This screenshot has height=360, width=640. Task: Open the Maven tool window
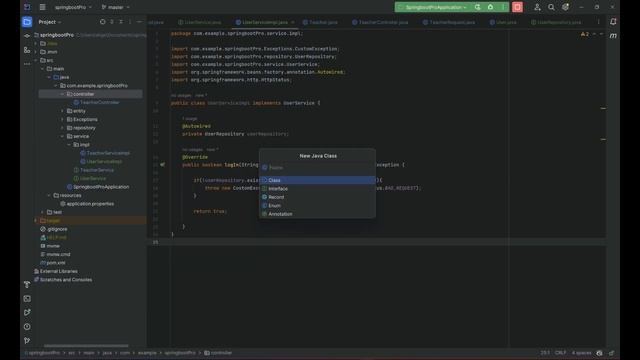(613, 36)
